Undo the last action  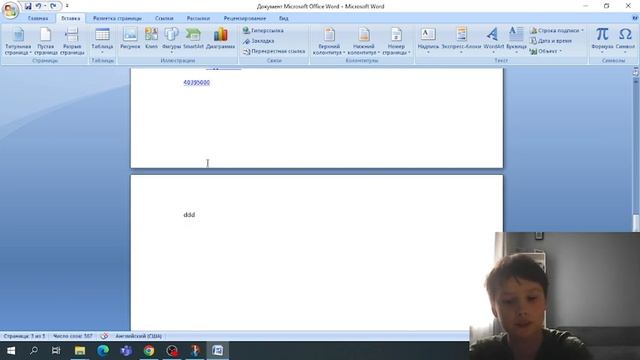pos(38,6)
